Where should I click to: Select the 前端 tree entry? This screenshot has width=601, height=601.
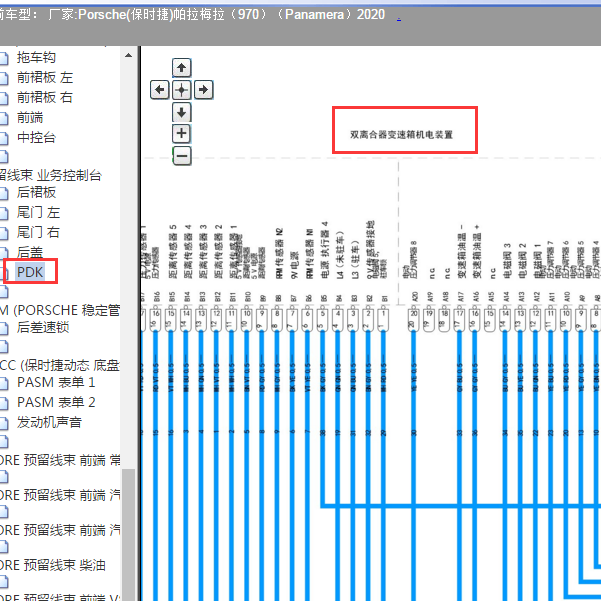click(30, 117)
